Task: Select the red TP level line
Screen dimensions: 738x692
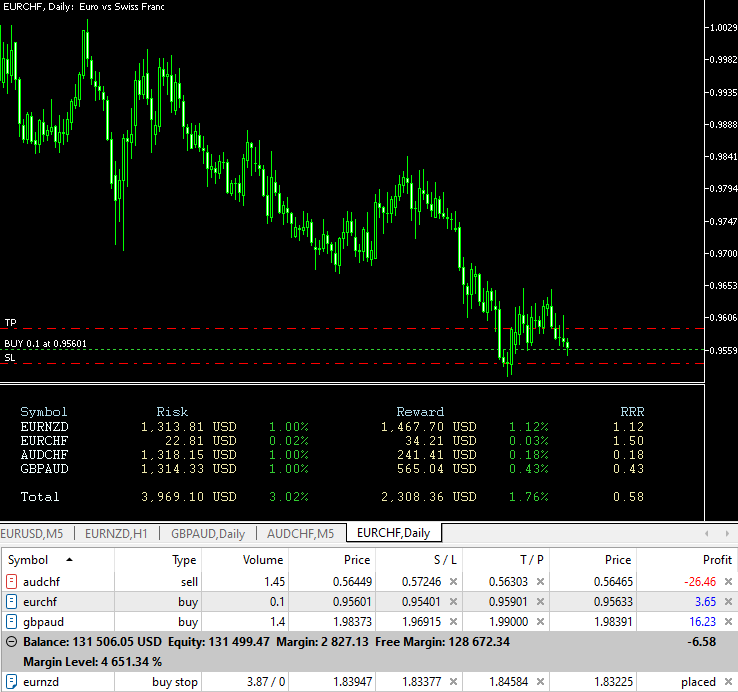Action: tap(300, 328)
